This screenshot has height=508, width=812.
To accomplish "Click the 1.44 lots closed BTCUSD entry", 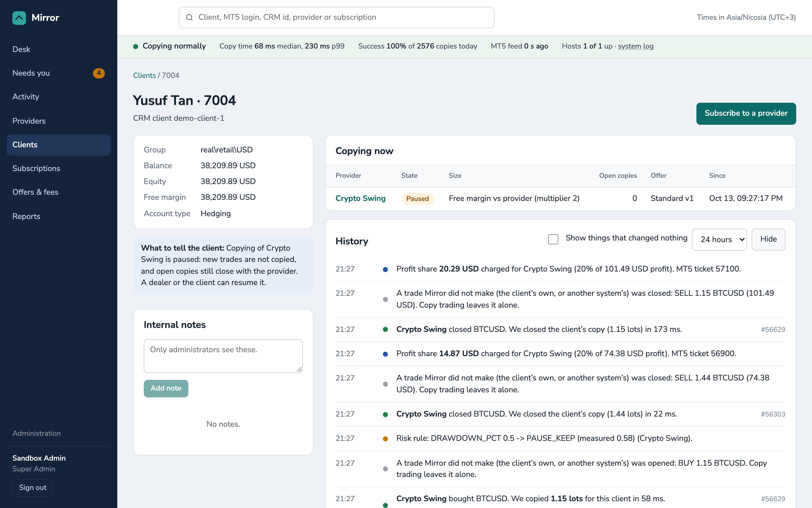I will 560,414.
